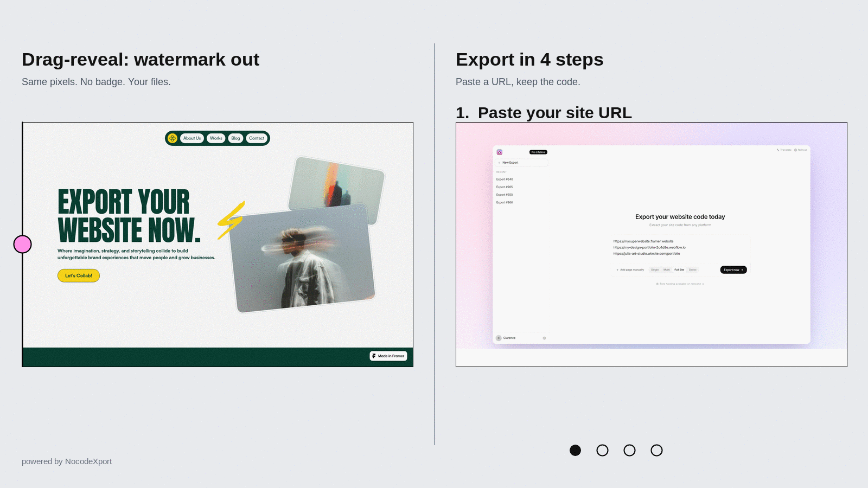Click the NocodeXport app logo icon
This screenshot has height=488, width=868.
[500, 152]
